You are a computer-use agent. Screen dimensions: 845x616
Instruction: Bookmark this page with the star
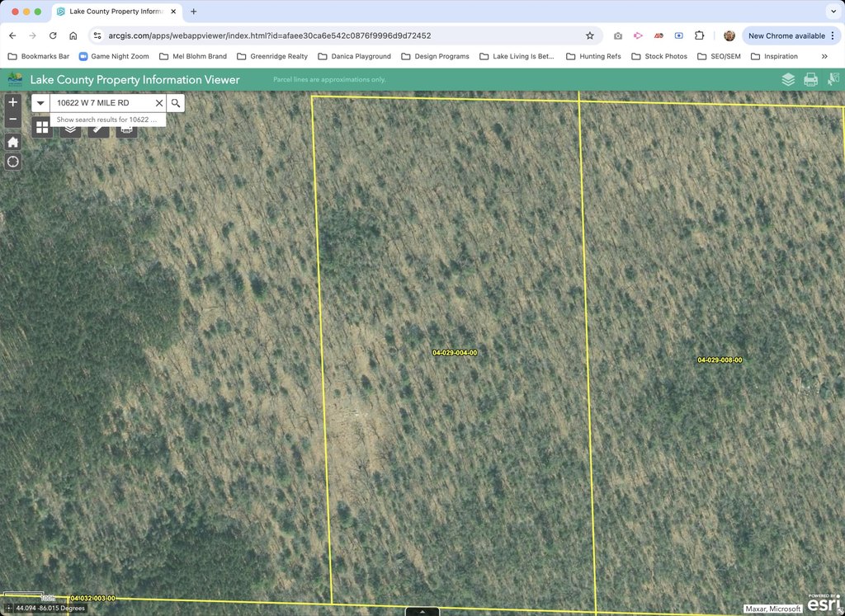point(589,35)
